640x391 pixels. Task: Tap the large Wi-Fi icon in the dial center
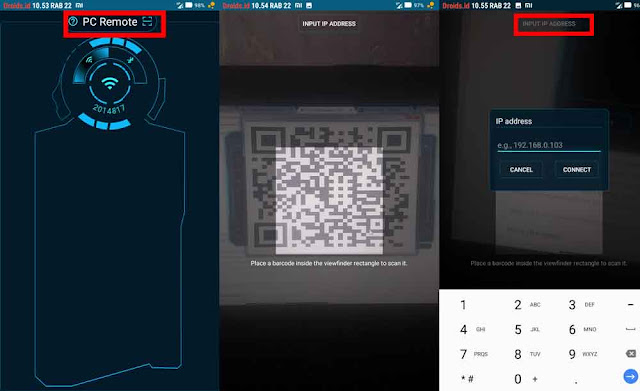[109, 83]
